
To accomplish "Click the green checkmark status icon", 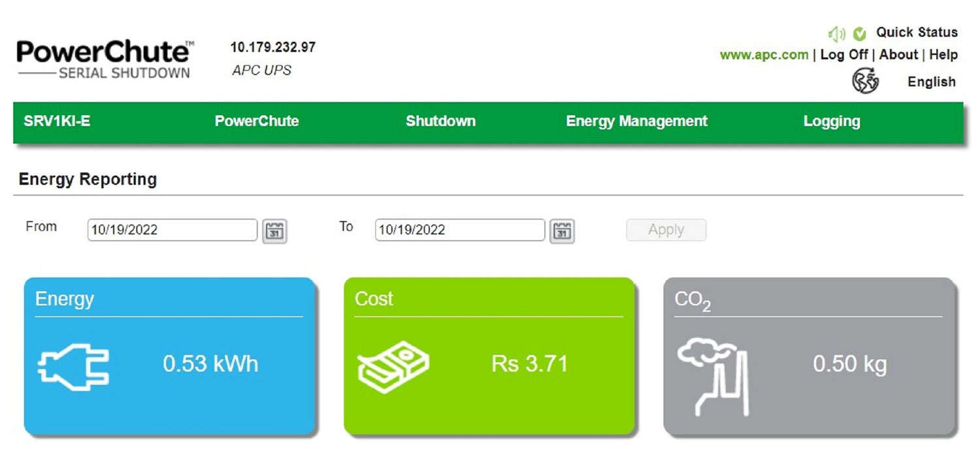I will pyautogui.click(x=860, y=33).
